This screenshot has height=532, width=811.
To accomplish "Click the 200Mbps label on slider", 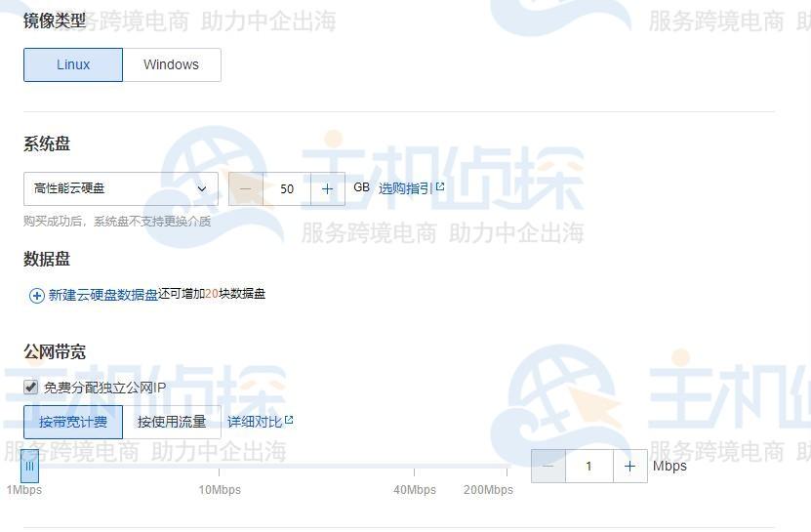I will (488, 490).
